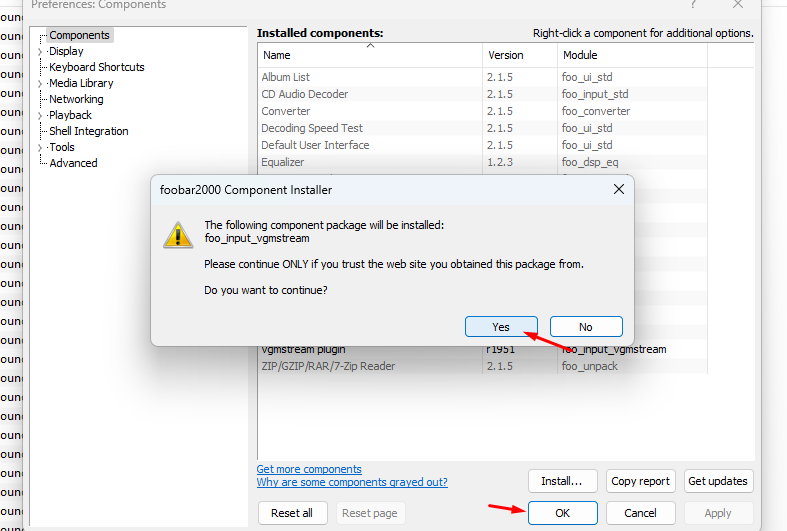787x531 pixels.
Task: Select Components in preferences tree
Action: pyautogui.click(x=79, y=35)
